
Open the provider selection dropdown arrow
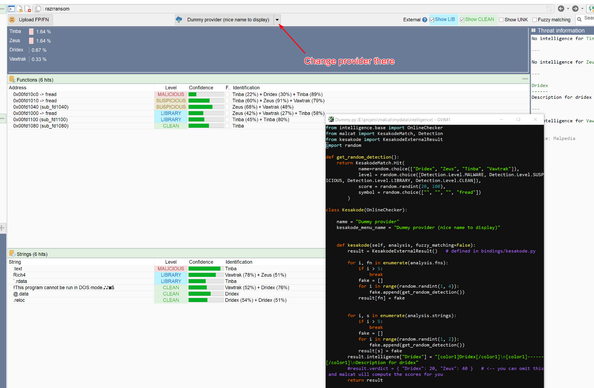pos(277,20)
